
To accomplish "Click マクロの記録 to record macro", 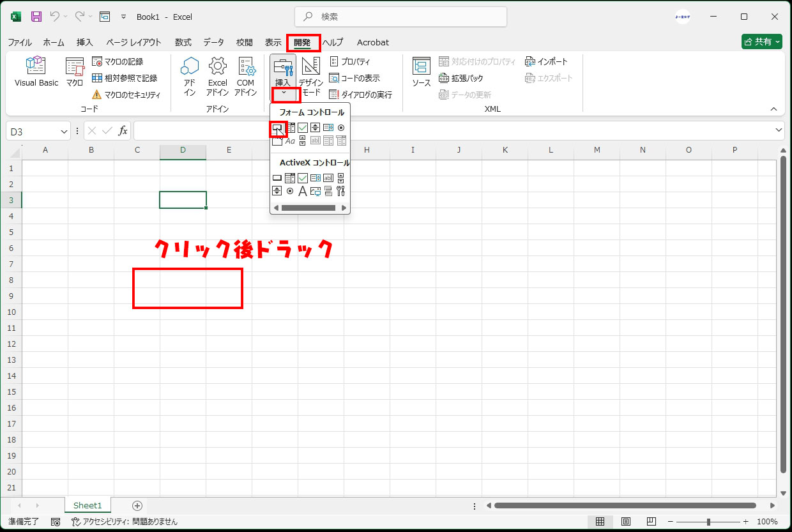I will point(118,61).
